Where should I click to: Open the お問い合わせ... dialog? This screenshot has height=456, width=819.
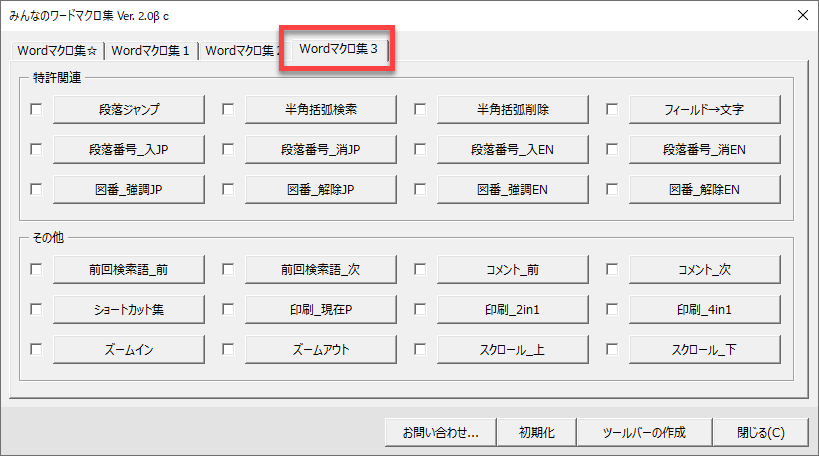pyautogui.click(x=440, y=433)
